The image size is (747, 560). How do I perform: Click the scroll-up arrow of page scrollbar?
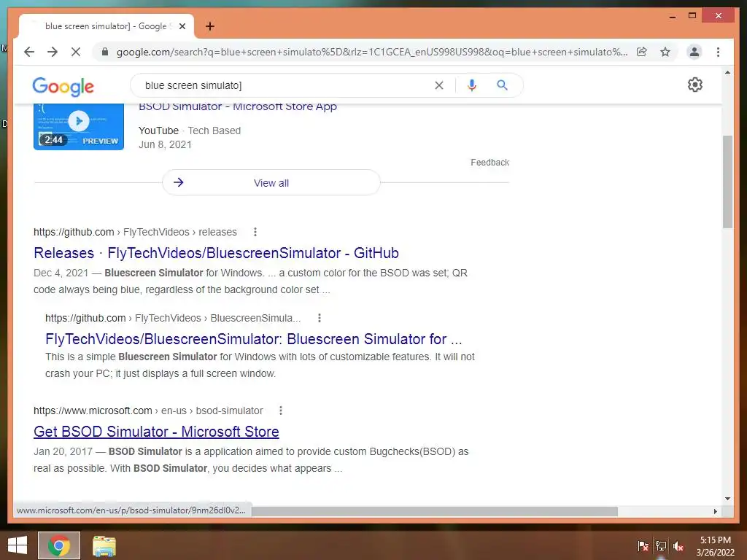pyautogui.click(x=727, y=72)
